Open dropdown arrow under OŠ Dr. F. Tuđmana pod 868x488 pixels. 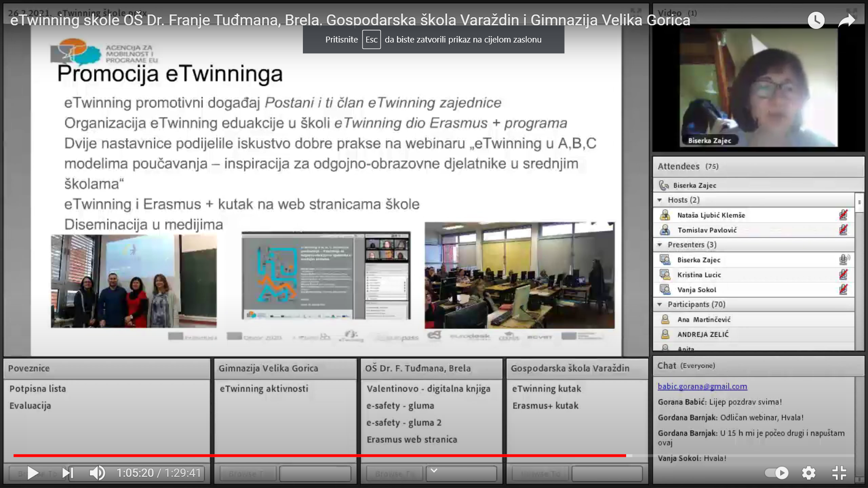pos(434,471)
